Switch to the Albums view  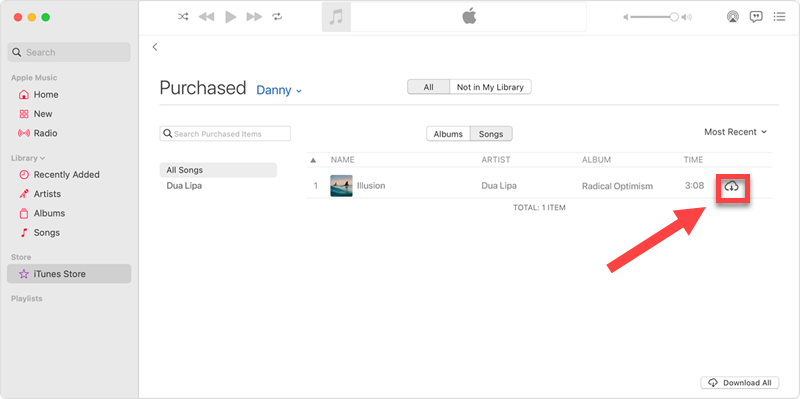448,134
